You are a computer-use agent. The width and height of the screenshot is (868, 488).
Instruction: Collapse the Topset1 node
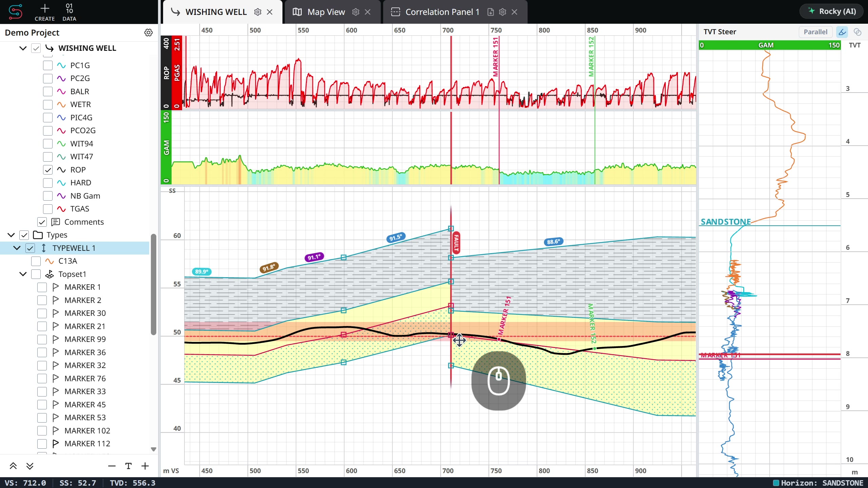click(23, 274)
